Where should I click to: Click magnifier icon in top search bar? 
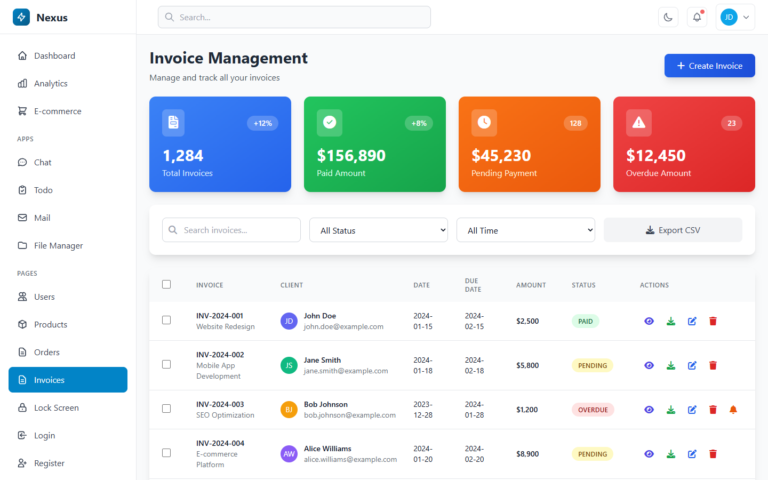[169, 17]
